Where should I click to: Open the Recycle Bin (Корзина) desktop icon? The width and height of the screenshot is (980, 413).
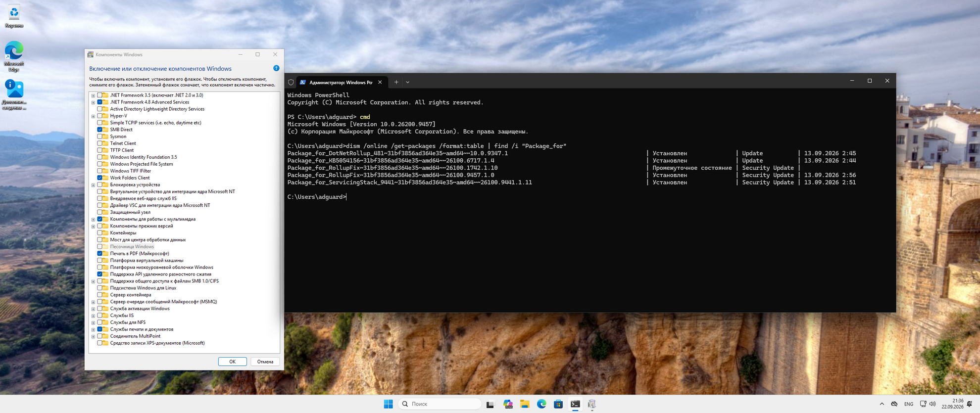14,16
